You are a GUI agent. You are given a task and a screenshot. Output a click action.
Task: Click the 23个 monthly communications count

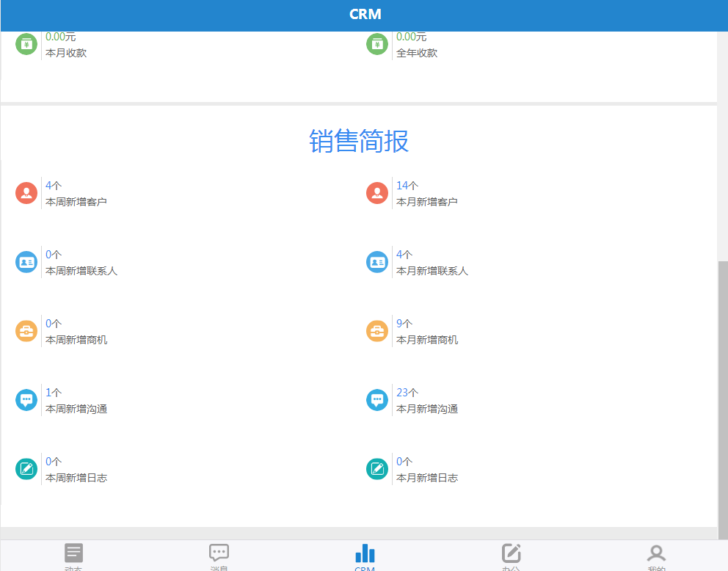point(407,393)
